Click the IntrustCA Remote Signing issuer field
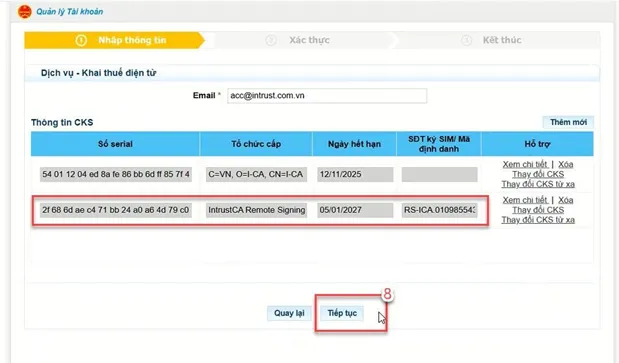The image size is (619, 363). (256, 210)
